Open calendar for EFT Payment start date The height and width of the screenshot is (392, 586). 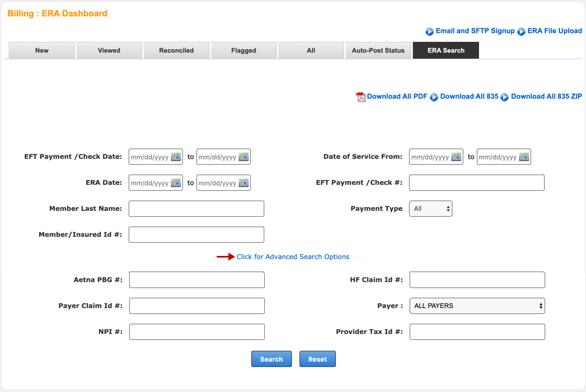pos(176,157)
